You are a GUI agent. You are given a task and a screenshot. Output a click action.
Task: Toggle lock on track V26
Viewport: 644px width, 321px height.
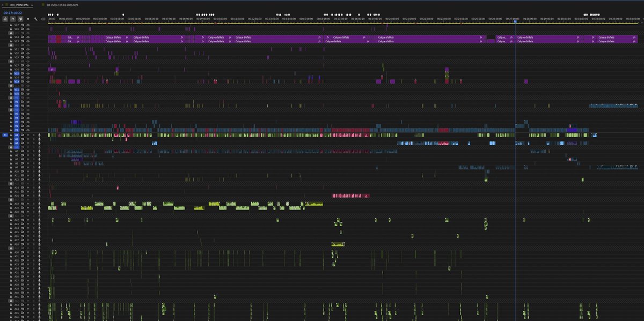click(11, 29)
